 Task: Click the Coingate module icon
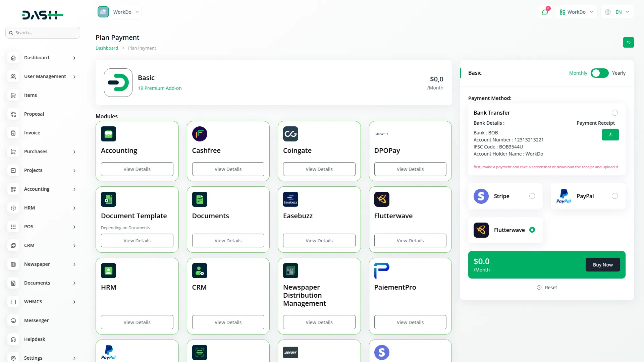[290, 134]
